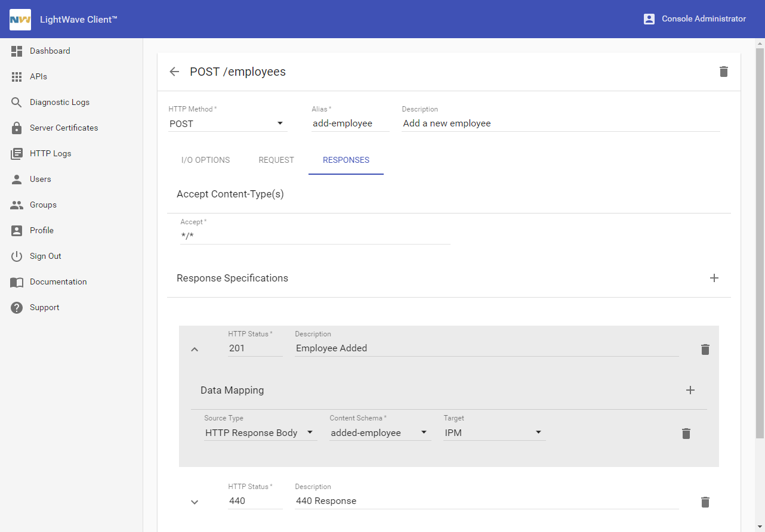Delete the 440 Response entry

coord(705,502)
